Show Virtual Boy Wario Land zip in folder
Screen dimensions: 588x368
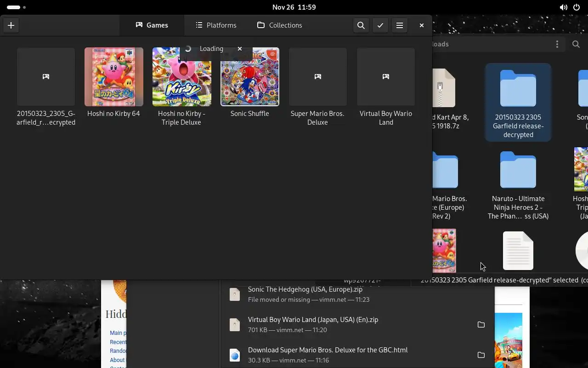click(x=481, y=325)
